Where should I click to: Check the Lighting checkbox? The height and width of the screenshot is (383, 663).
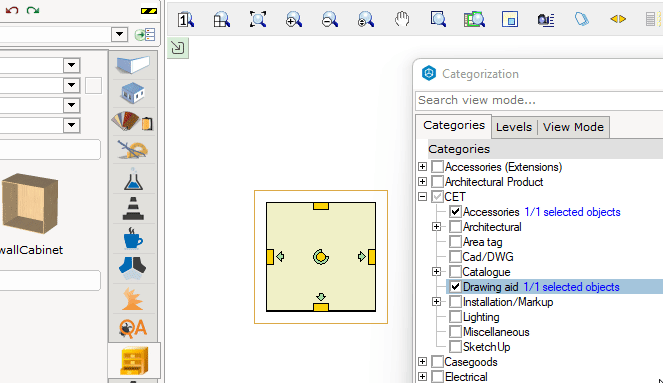[x=455, y=317]
